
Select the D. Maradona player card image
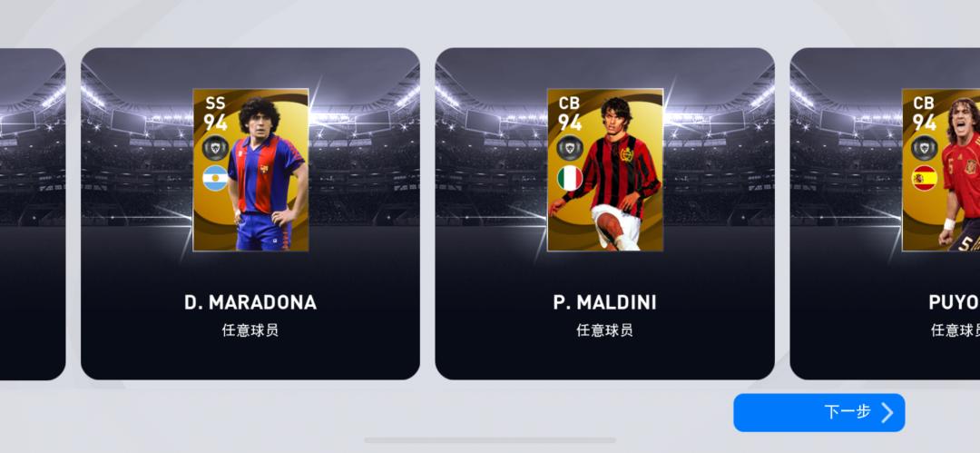tap(250, 170)
